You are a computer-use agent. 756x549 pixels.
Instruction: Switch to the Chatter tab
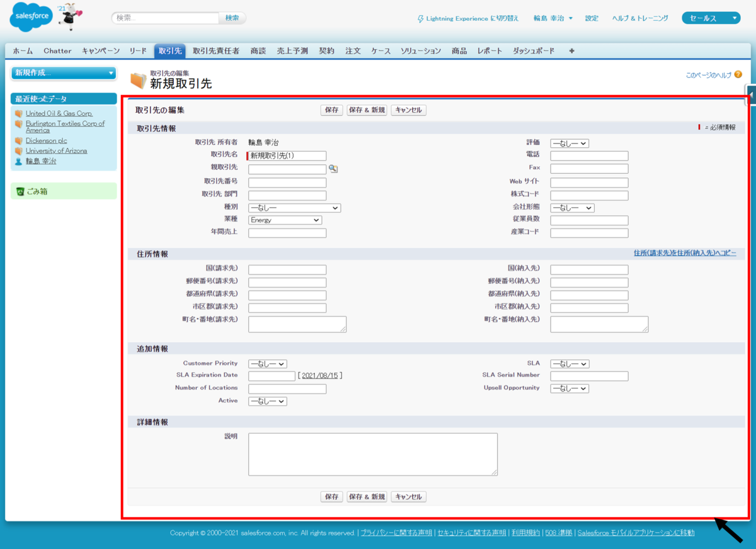coord(57,51)
